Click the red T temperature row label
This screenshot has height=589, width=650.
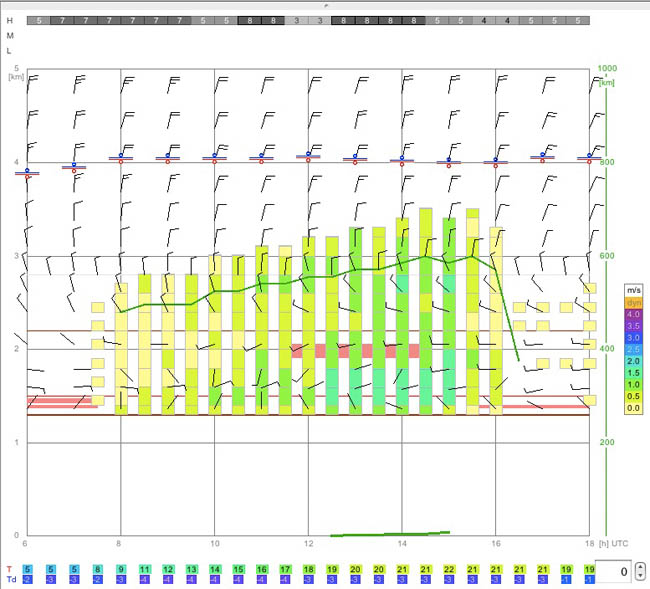click(10, 568)
